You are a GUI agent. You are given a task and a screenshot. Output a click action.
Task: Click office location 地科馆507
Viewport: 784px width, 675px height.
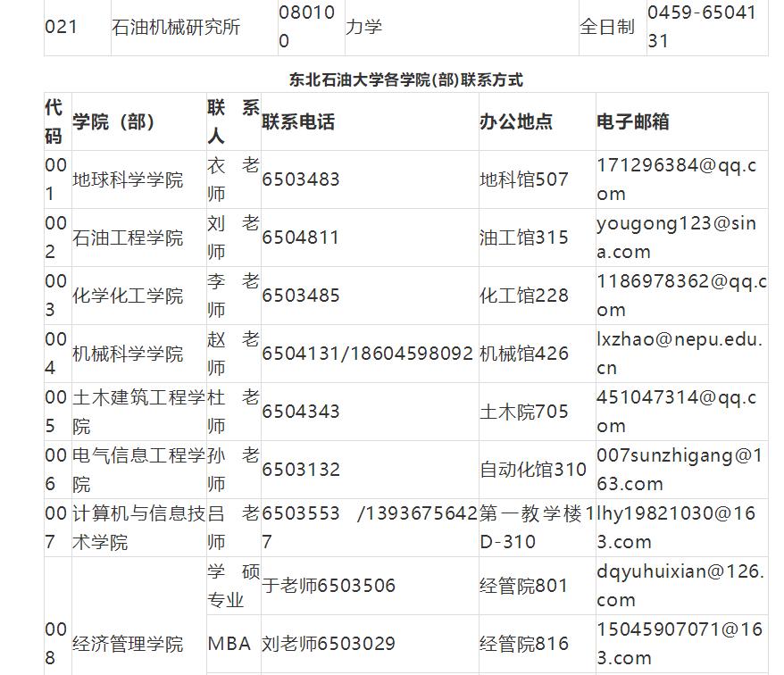click(524, 179)
